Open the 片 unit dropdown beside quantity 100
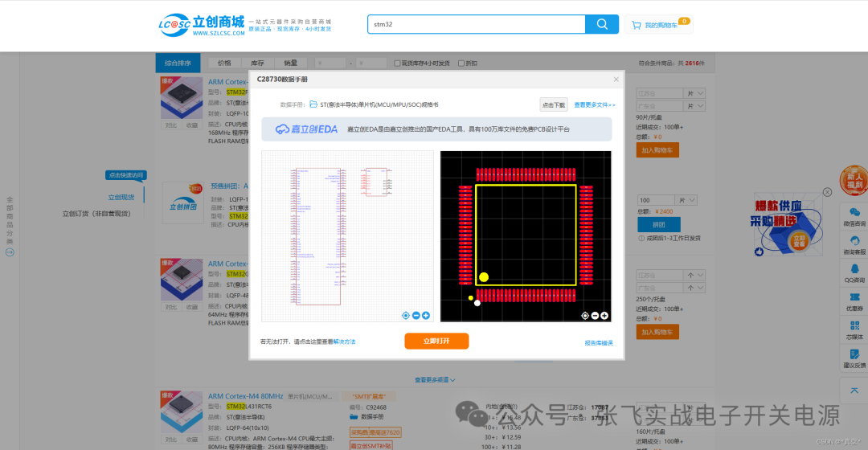 [686, 200]
